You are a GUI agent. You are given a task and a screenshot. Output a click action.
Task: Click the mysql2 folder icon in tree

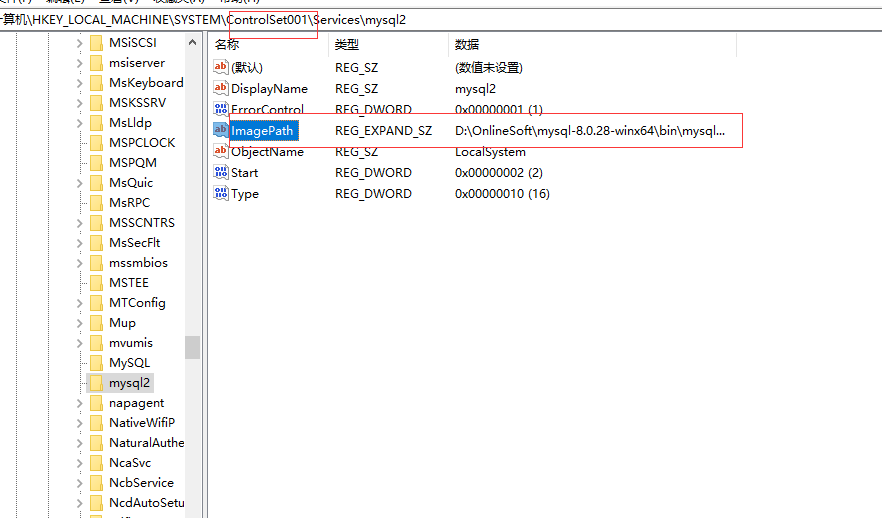pos(97,383)
